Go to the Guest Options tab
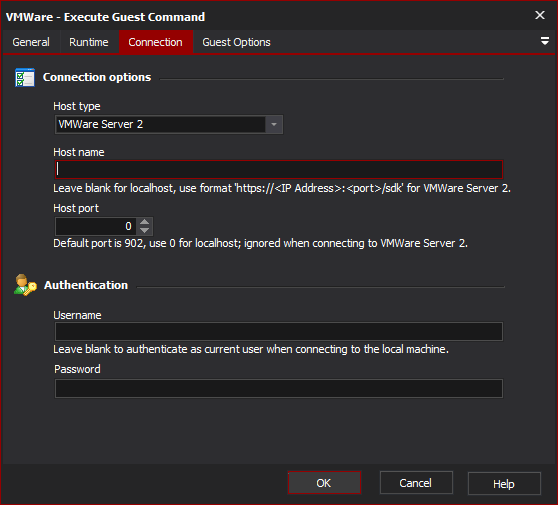 tap(236, 42)
